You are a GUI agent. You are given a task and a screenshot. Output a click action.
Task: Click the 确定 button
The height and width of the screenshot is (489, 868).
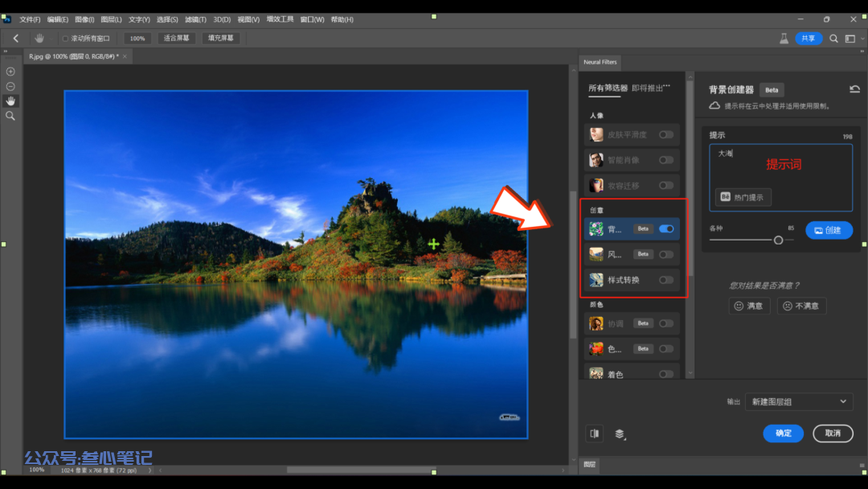[x=784, y=433]
